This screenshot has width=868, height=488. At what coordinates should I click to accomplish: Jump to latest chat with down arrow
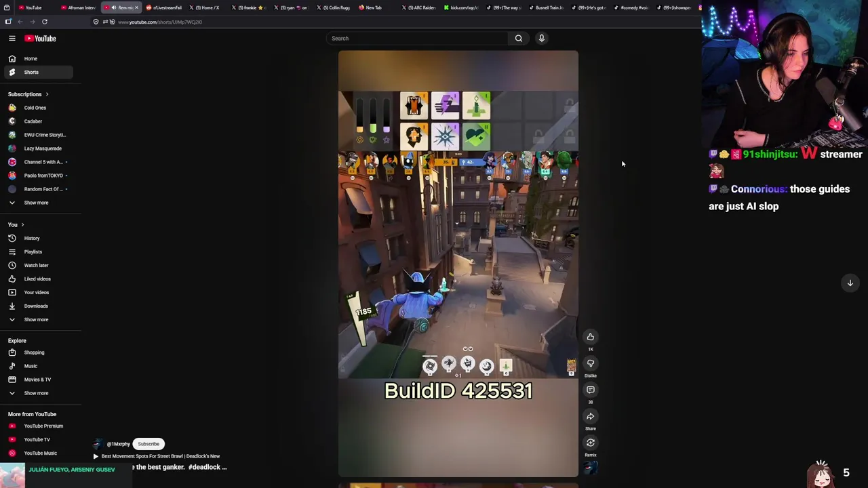point(850,283)
